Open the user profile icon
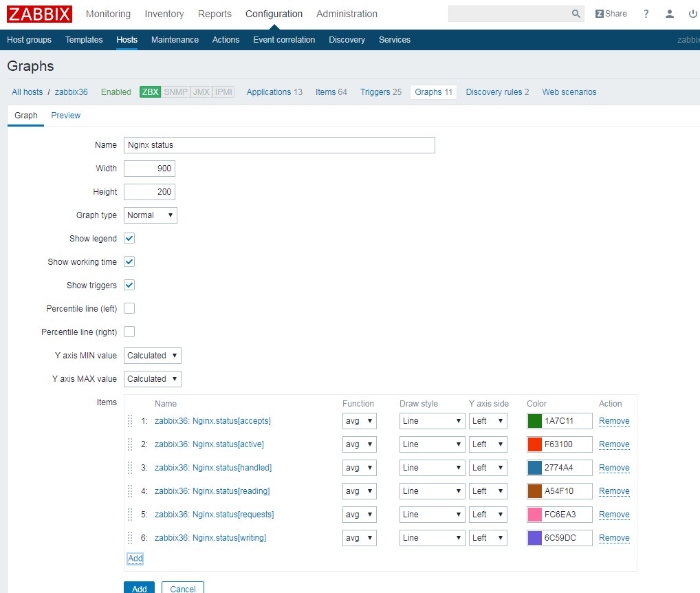The image size is (700, 593). point(670,14)
